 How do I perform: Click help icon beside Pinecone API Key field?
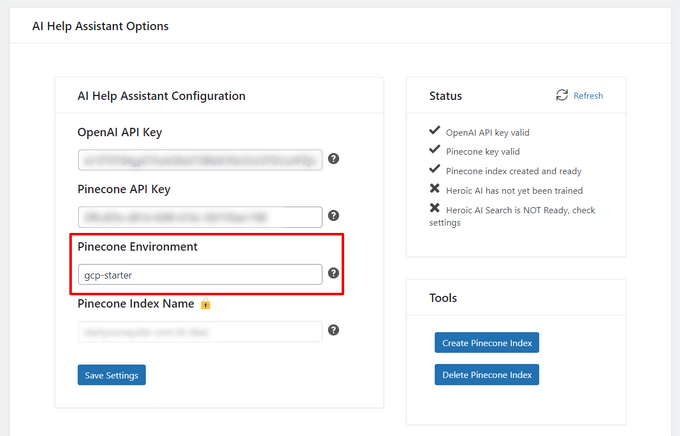click(x=333, y=216)
